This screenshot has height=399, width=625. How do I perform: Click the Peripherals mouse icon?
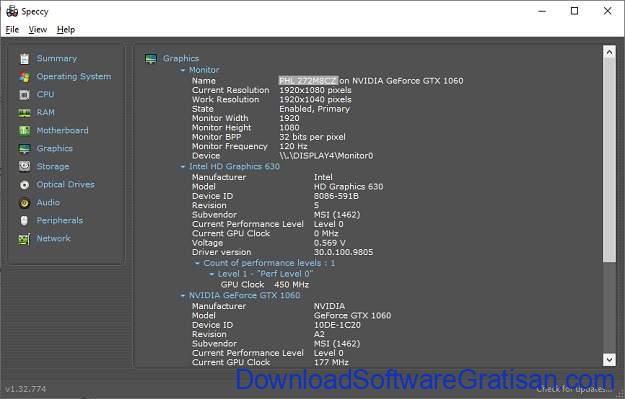pos(24,221)
